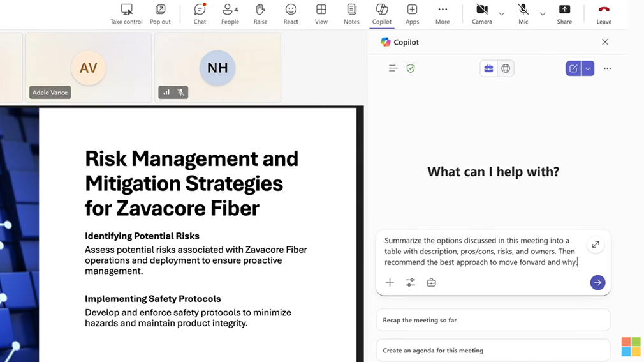Unmute the Mic

523,15
